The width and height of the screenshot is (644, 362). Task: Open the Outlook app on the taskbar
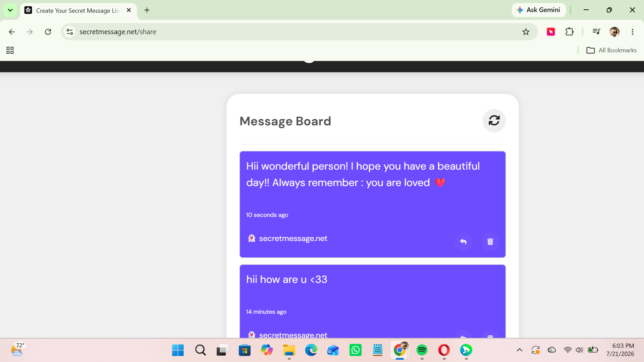click(x=333, y=350)
